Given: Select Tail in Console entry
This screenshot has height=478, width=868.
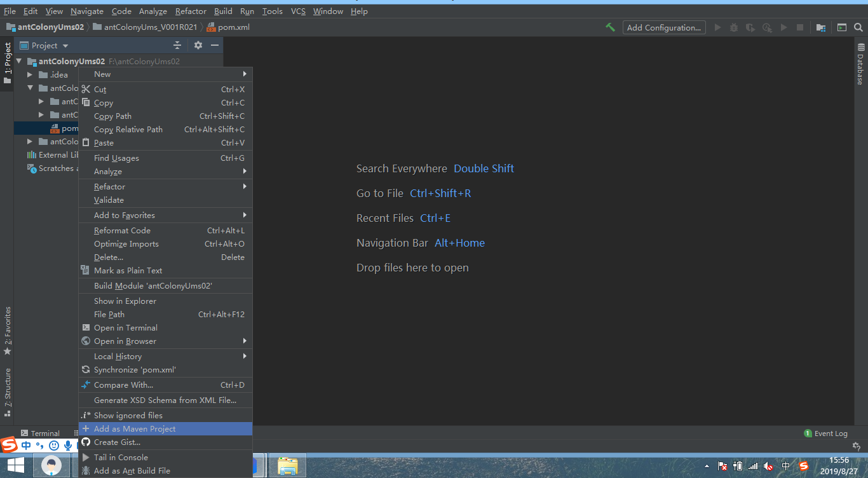Looking at the screenshot, I should (x=165, y=458).
